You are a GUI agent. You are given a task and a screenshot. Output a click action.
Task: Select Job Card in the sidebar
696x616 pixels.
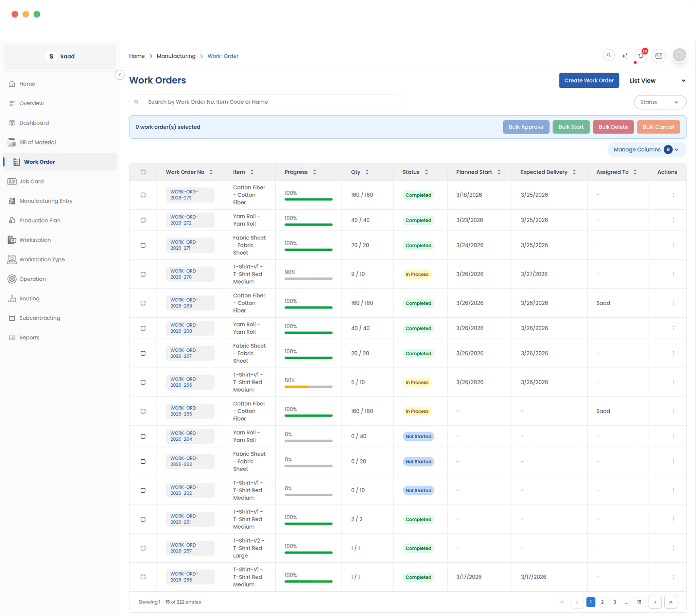(x=31, y=181)
